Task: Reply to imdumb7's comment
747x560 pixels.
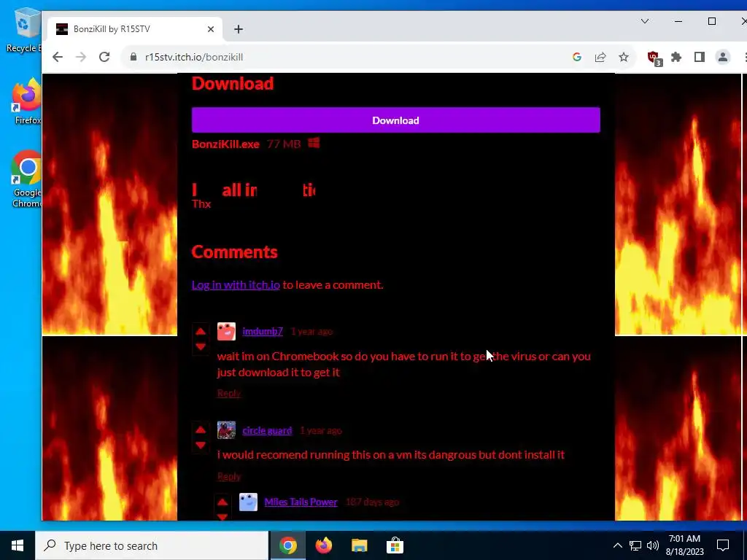Action: 229,393
